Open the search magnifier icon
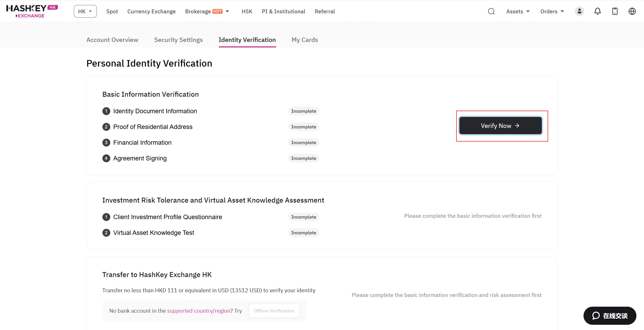The width and height of the screenshot is (644, 330). 491,11
